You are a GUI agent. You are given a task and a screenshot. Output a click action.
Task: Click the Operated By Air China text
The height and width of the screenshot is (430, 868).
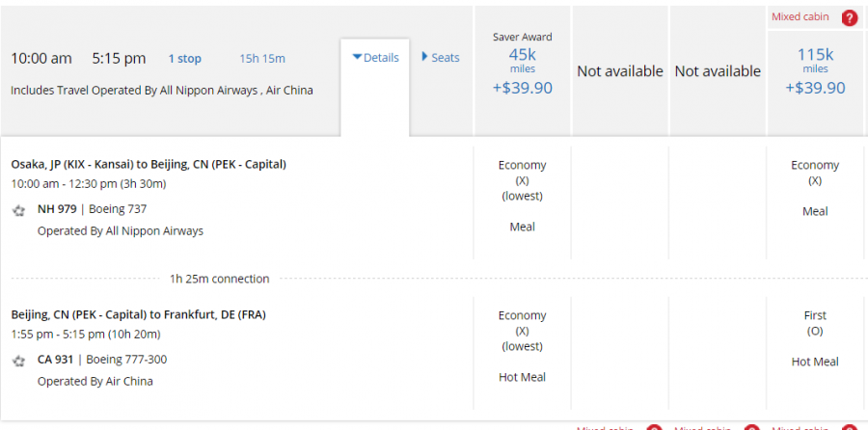tap(95, 381)
